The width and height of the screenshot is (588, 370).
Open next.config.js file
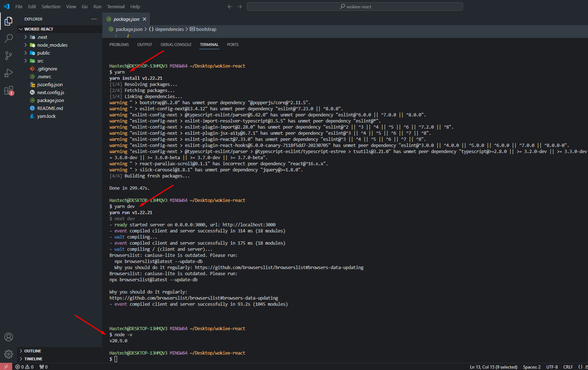tap(60, 92)
